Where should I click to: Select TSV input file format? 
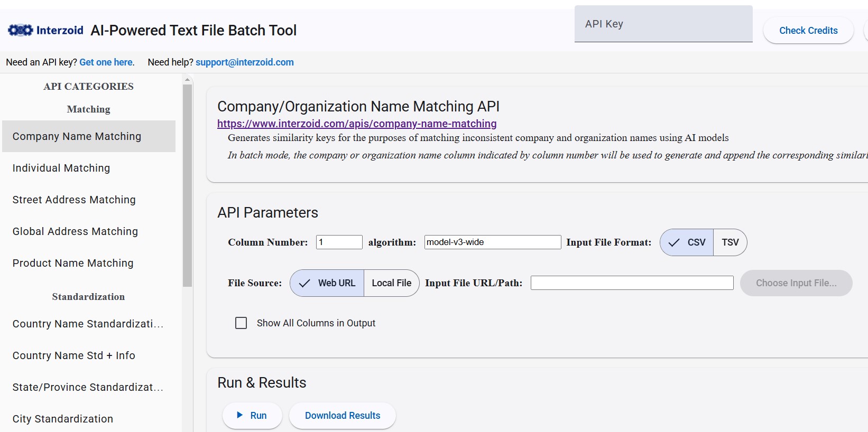point(730,242)
